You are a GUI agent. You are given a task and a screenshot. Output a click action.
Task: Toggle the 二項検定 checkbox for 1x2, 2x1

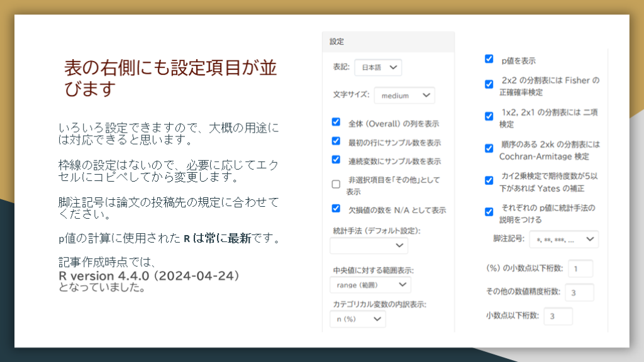pos(489,116)
